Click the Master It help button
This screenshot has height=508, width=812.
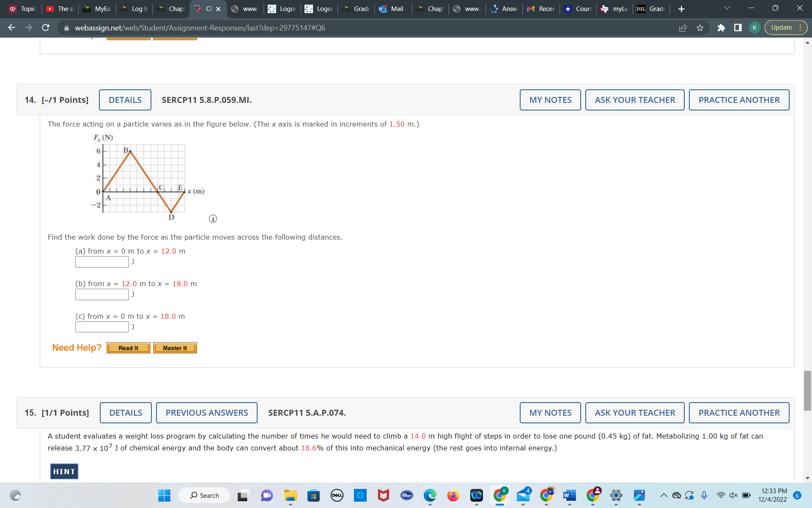pos(174,348)
